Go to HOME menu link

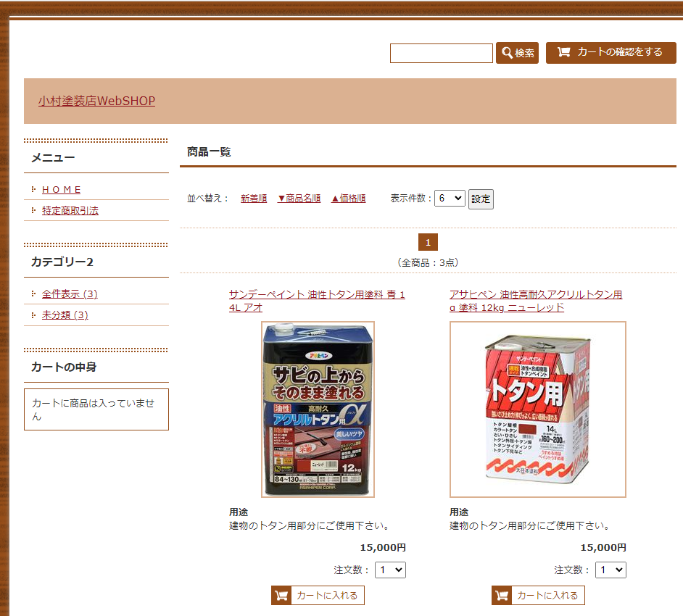(x=62, y=190)
